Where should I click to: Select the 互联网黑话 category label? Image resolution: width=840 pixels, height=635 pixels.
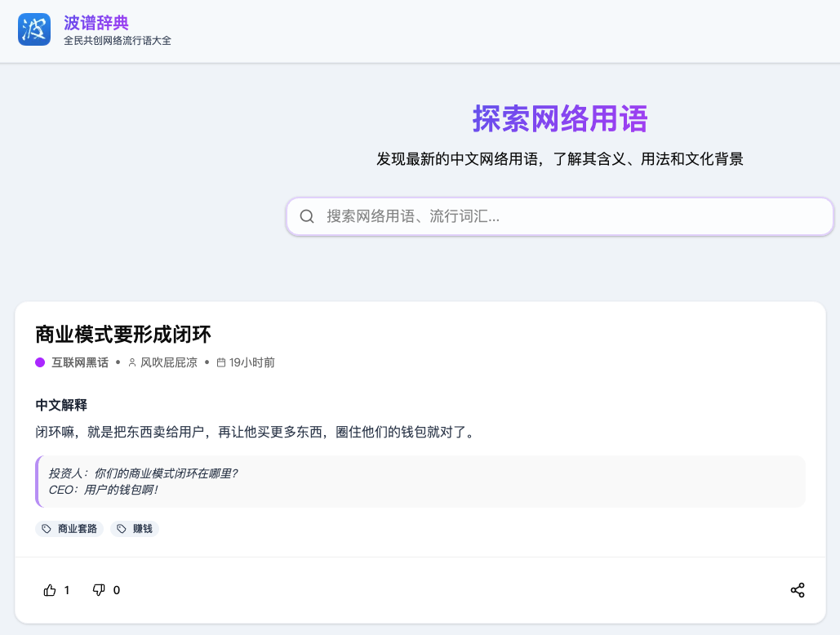point(80,362)
